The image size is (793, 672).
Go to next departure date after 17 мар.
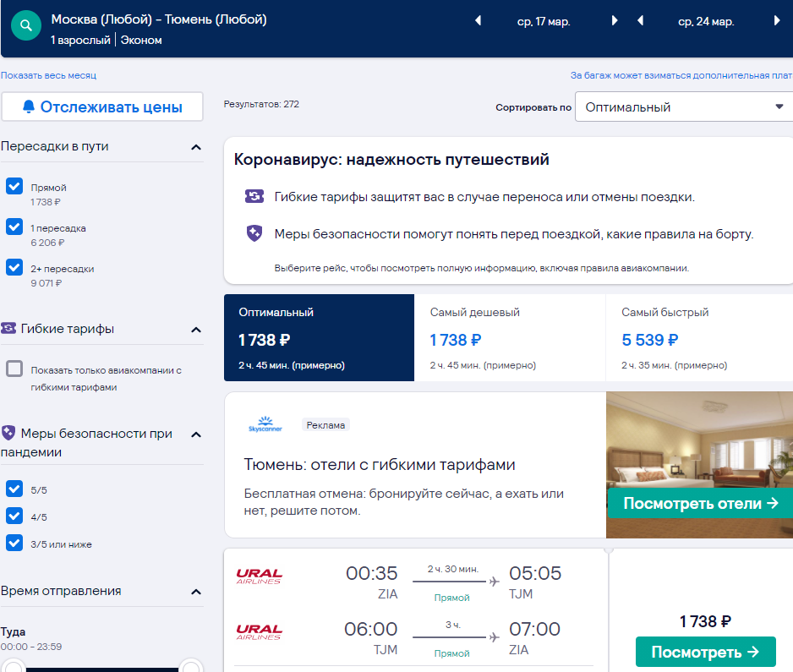[x=615, y=21]
